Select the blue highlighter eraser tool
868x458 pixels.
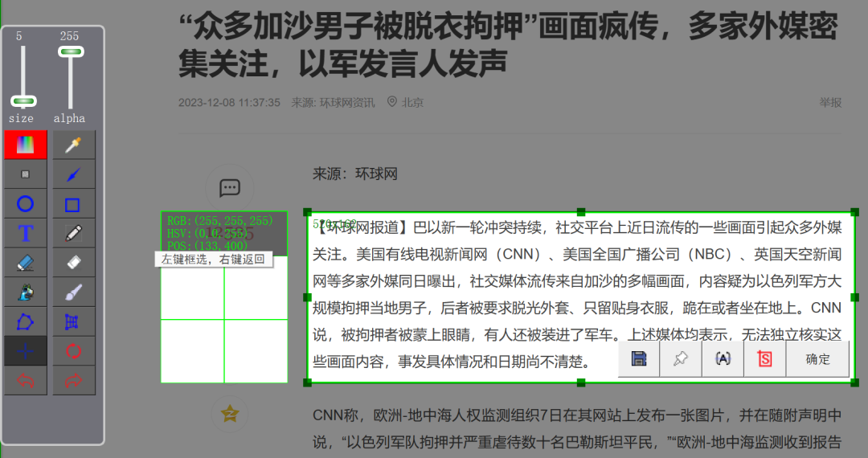(26, 263)
